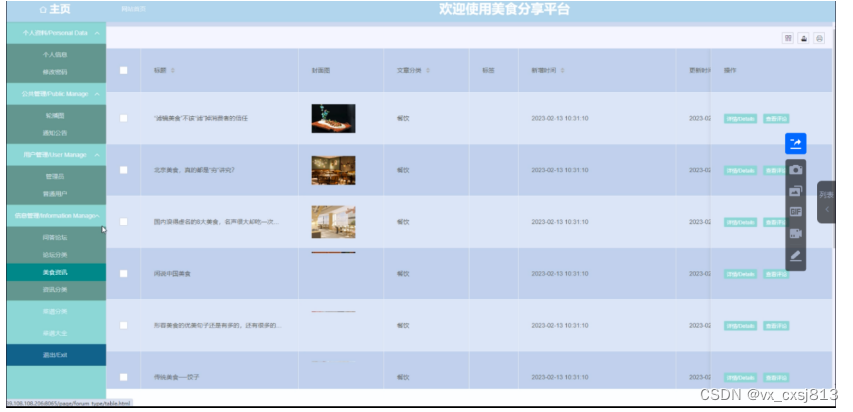This screenshot has width=853, height=412.
Task: Click the 网站首页 link in top bar
Action: (x=133, y=10)
